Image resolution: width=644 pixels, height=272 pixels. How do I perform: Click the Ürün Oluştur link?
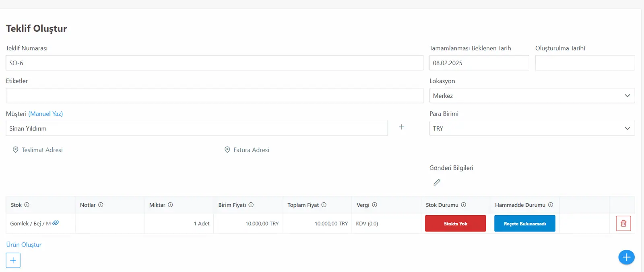tap(24, 245)
